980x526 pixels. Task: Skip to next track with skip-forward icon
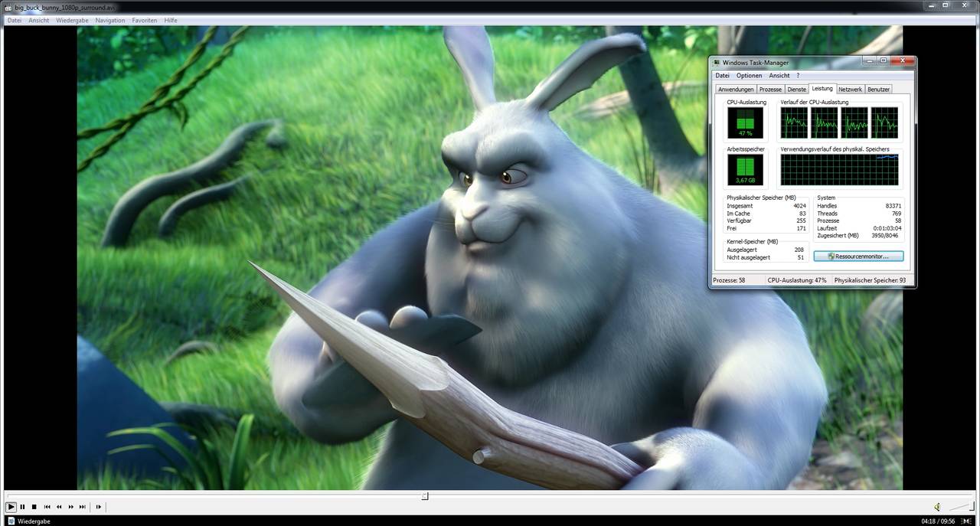83,507
